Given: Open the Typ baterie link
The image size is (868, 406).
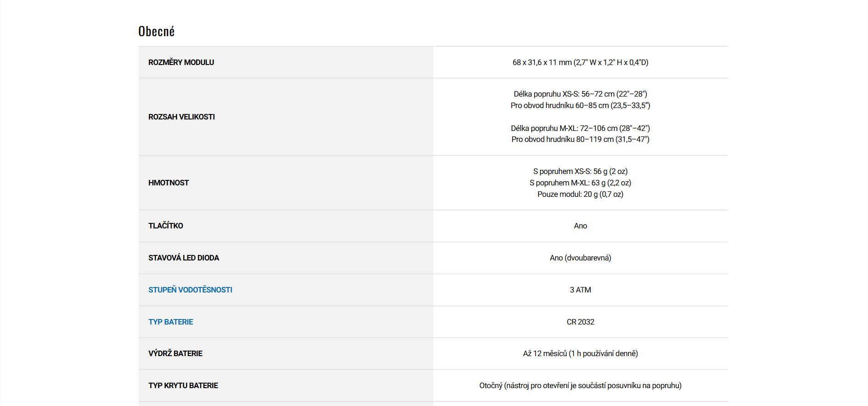Looking at the screenshot, I should (170, 322).
